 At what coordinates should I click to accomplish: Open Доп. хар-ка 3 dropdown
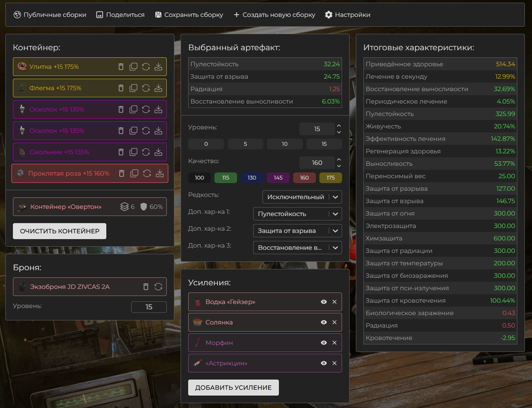point(297,248)
